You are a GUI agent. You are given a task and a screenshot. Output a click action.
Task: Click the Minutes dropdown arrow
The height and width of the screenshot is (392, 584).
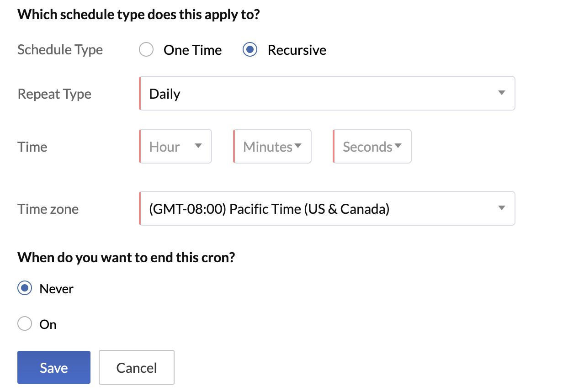298,146
